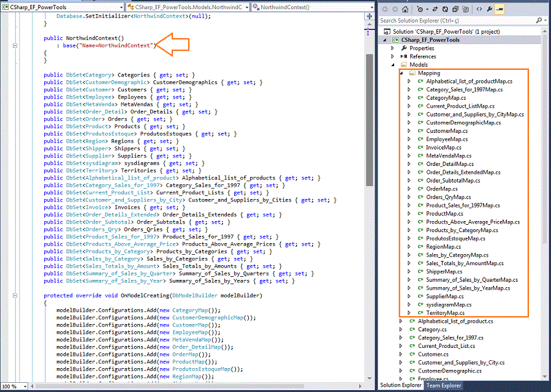Click OnModelCreating in the code editor
Screen dimensions: 551x392
click(x=145, y=295)
